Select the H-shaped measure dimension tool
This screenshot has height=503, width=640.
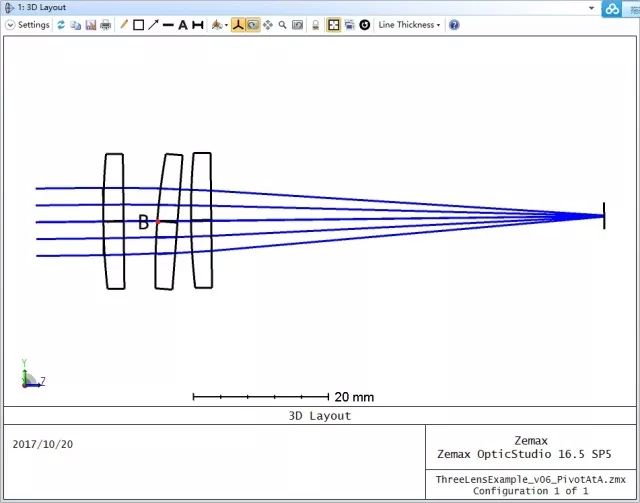(x=198, y=25)
